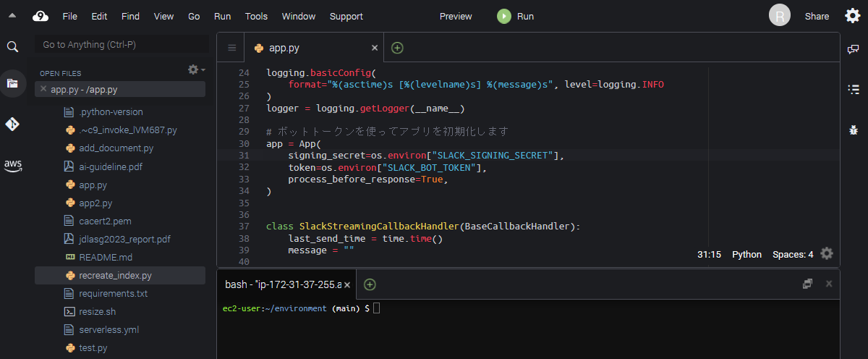Click the class SlackStreamingCallbackHandler code line
This screenshot has width=868, height=359.
click(423, 227)
